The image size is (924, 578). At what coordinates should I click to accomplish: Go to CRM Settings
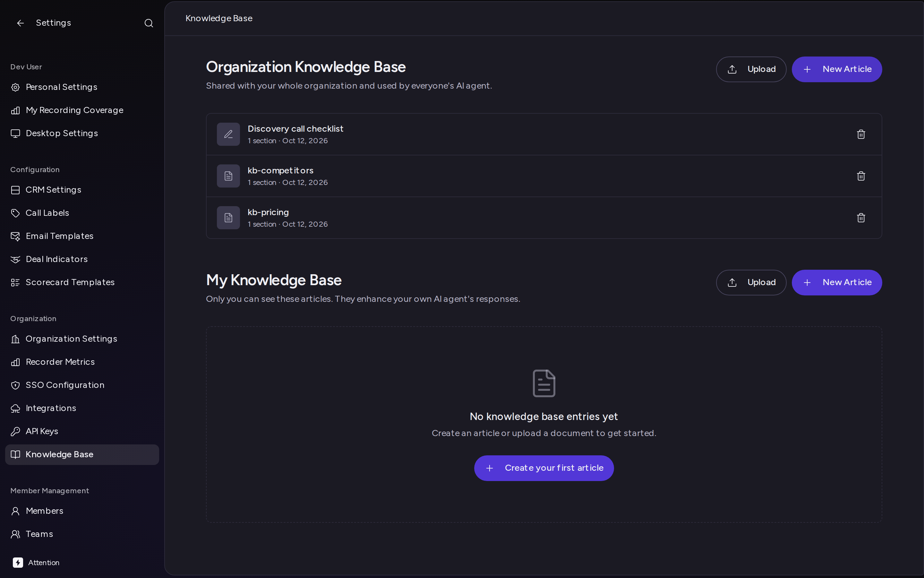click(82, 190)
